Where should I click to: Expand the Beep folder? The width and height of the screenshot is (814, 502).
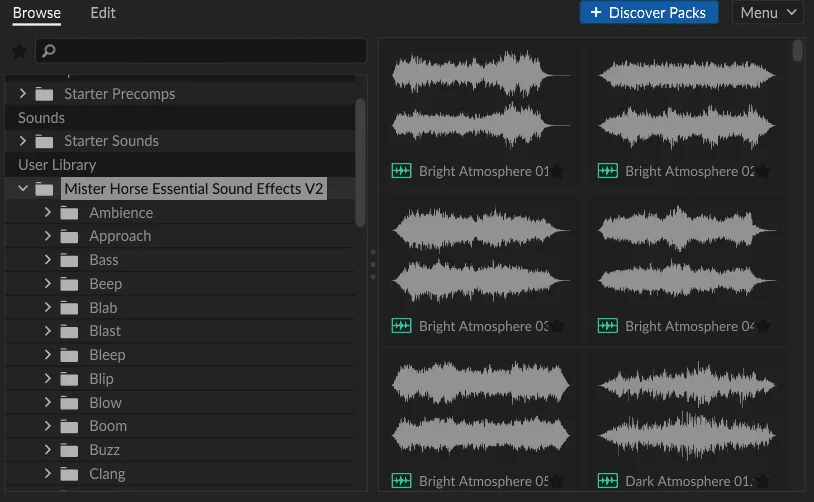pos(48,283)
